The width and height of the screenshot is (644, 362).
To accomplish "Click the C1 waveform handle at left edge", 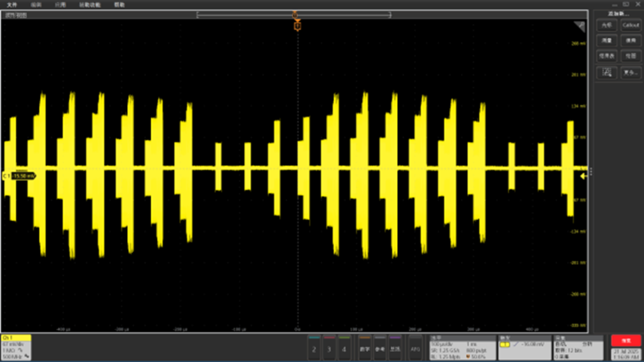I will click(18, 176).
